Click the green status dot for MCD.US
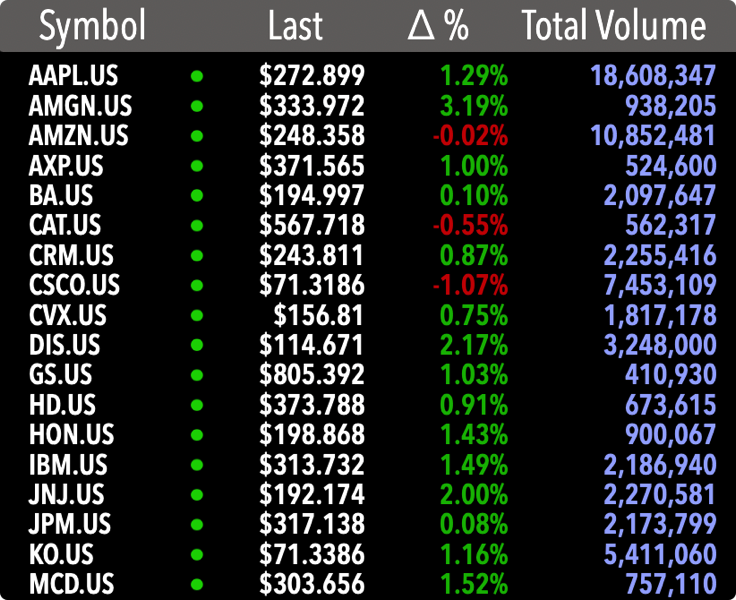 (197, 584)
